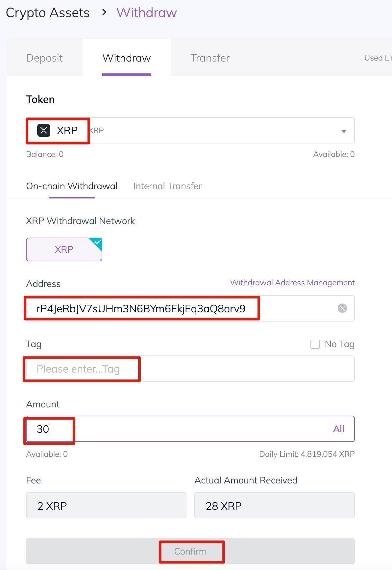The image size is (392, 570).
Task: Click the breadcrumb chevron arrow
Action: (x=104, y=13)
